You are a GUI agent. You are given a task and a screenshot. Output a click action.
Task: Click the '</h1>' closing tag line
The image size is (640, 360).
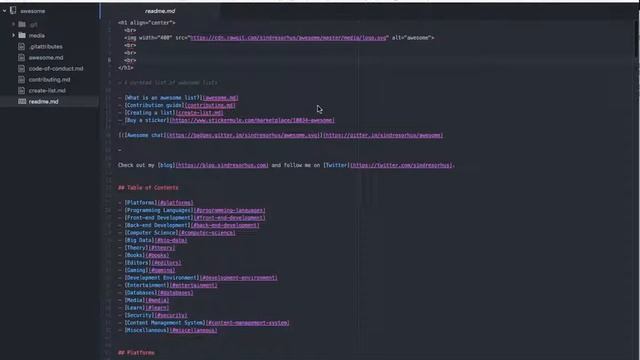click(x=126, y=68)
